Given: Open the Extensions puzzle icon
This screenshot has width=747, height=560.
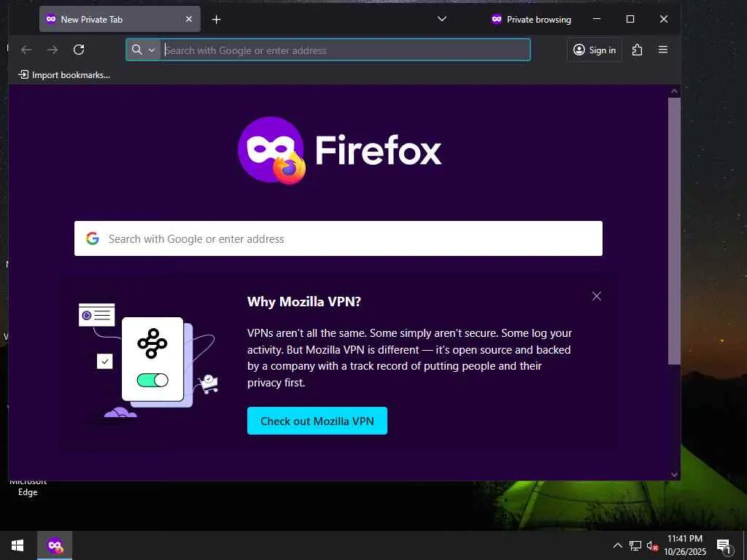Looking at the screenshot, I should tap(637, 50).
